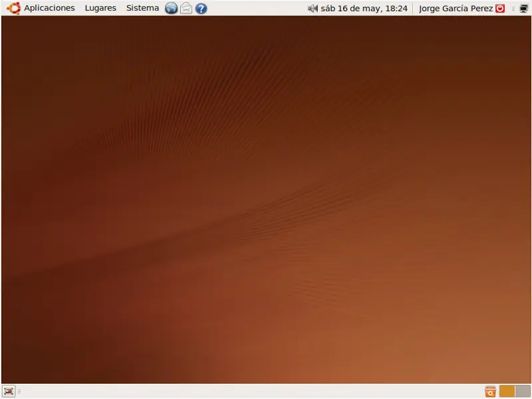Viewport: 532px width, 399px height.
Task: Click the Ubuntu logo icon
Action: pyautogui.click(x=13, y=8)
